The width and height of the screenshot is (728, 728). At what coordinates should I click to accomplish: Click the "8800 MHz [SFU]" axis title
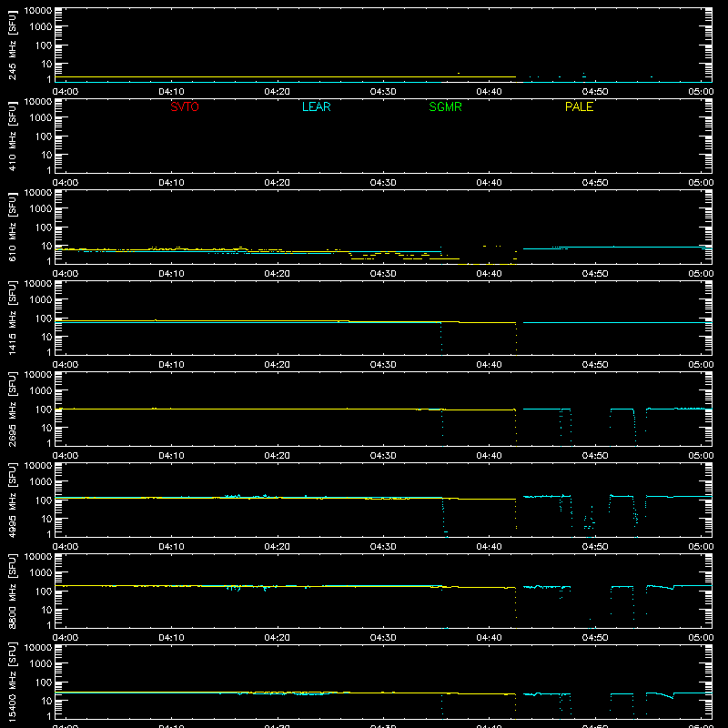(x=12, y=591)
